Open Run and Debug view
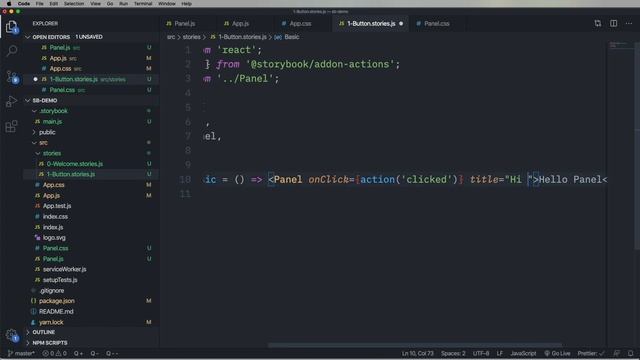 [x=12, y=101]
